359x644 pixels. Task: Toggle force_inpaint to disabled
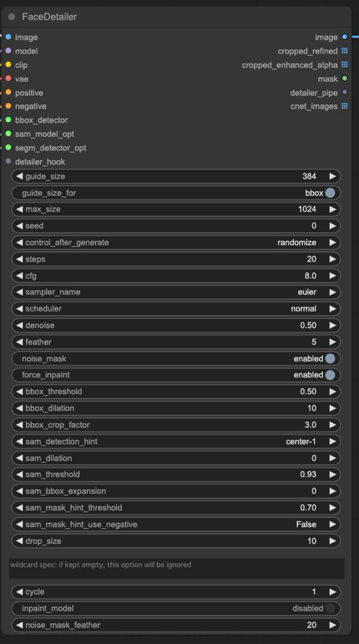pyautogui.click(x=330, y=375)
